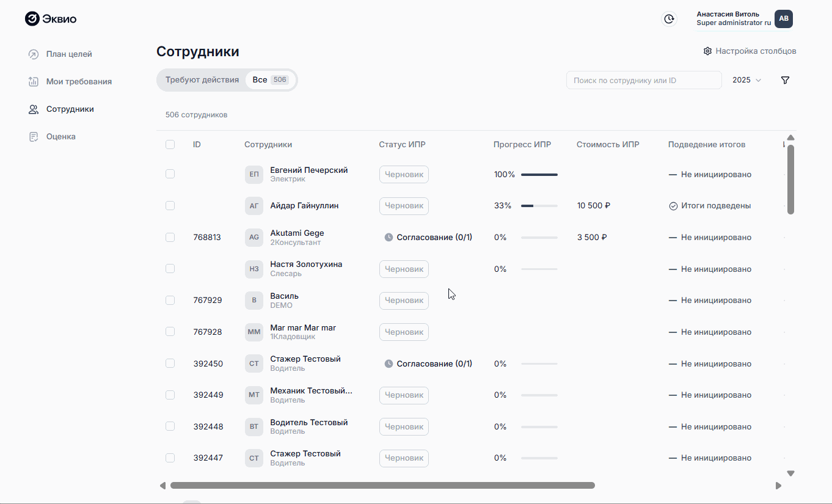
Task: Select the Все 506 tab
Action: tap(270, 80)
